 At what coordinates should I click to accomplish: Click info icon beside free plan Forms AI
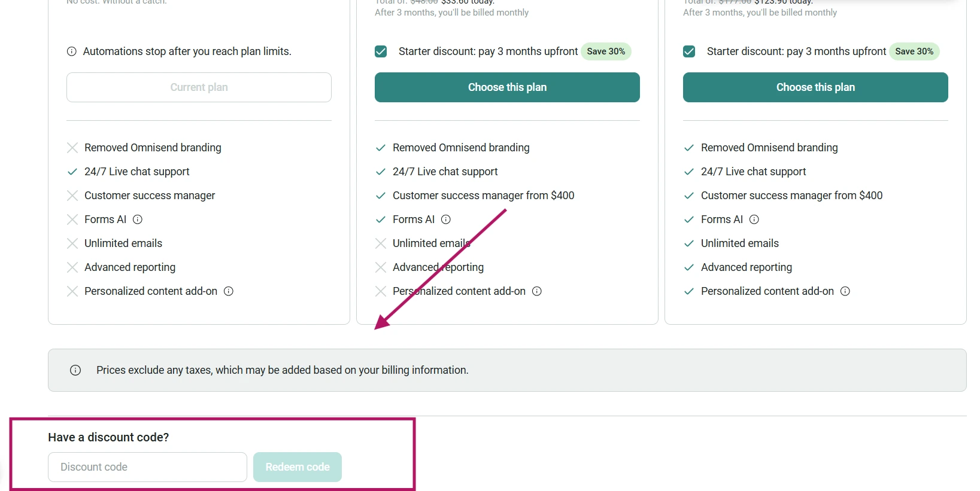click(x=138, y=219)
